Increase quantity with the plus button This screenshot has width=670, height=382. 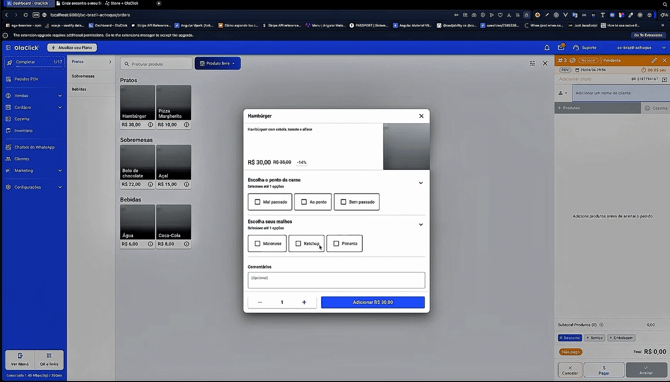[x=304, y=302]
